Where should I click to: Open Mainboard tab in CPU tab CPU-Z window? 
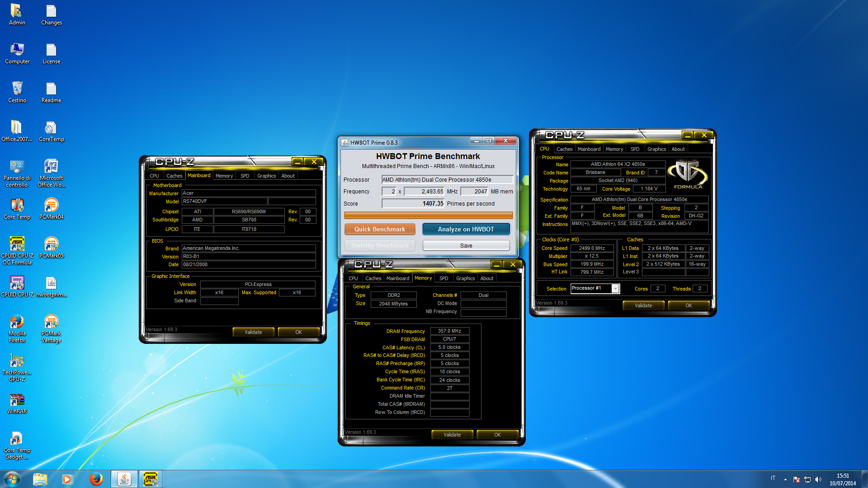(589, 149)
